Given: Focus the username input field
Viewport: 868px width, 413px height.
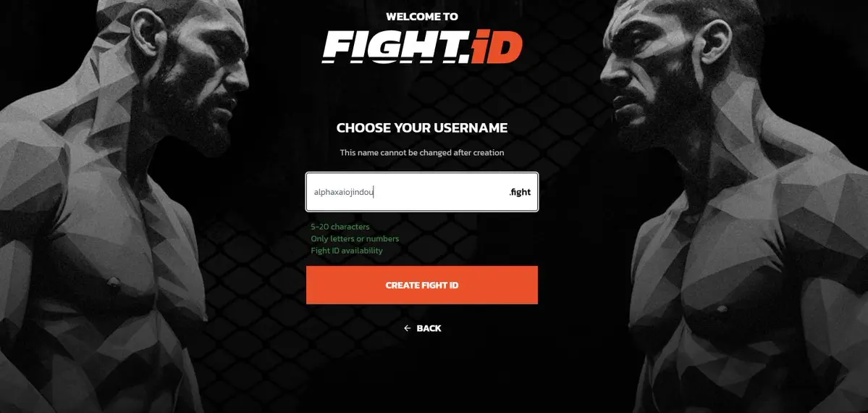Looking at the screenshot, I should coord(422,192).
